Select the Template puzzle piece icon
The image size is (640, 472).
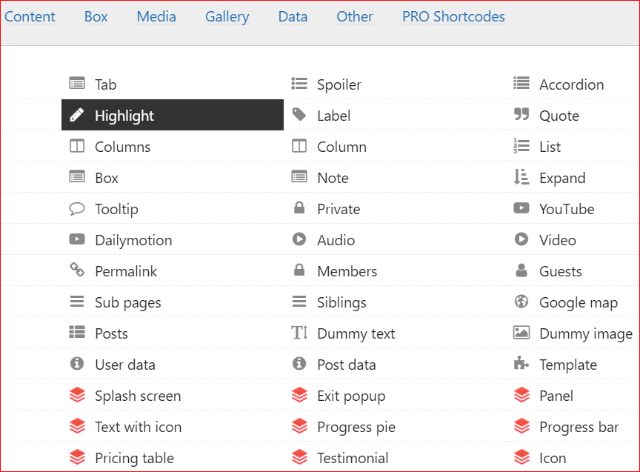(x=521, y=363)
